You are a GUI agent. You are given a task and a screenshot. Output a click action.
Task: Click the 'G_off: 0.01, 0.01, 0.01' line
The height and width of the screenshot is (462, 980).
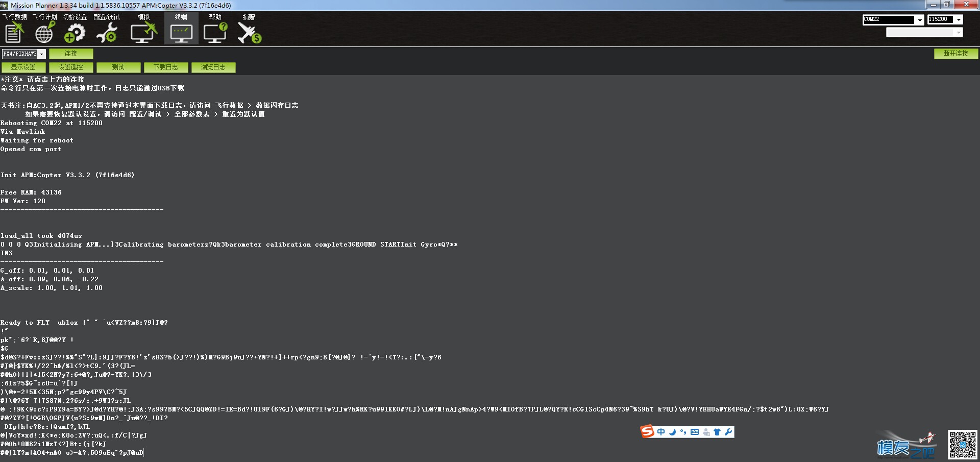pos(47,271)
